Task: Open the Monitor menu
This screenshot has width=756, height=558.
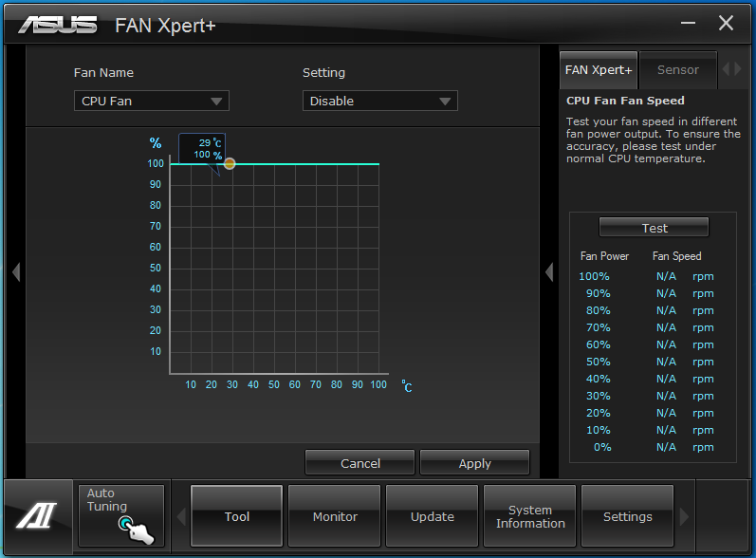Action: 335,516
